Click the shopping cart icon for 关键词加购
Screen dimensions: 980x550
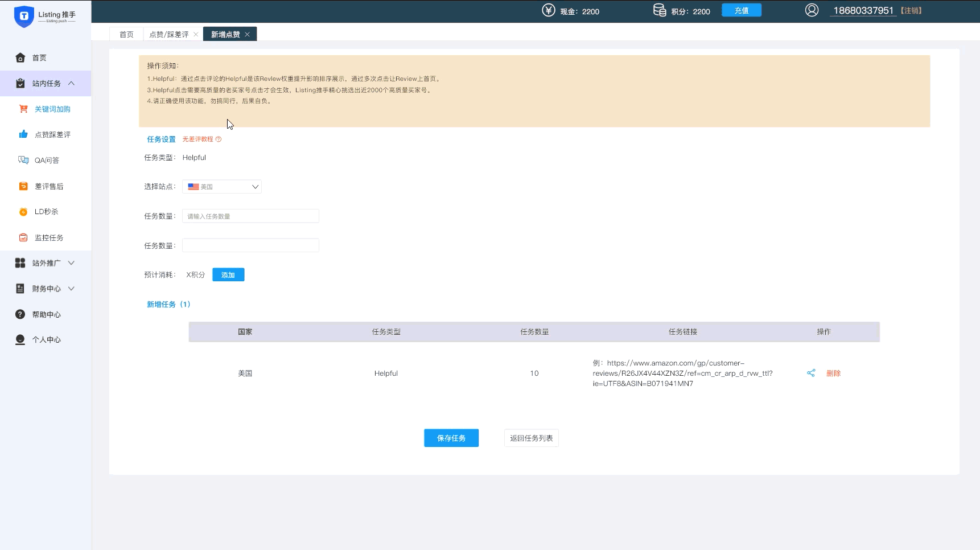[x=23, y=109]
